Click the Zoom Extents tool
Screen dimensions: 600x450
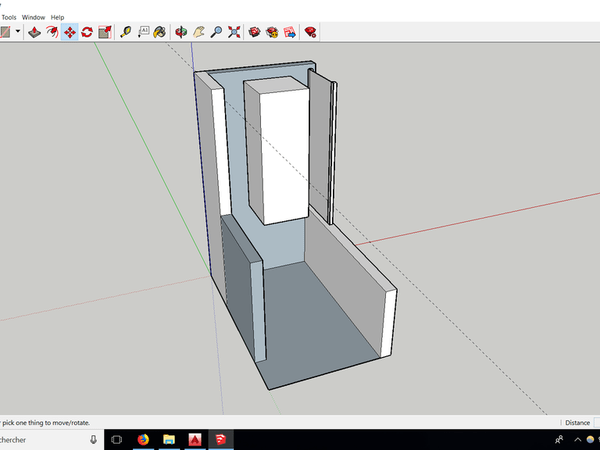click(x=233, y=32)
